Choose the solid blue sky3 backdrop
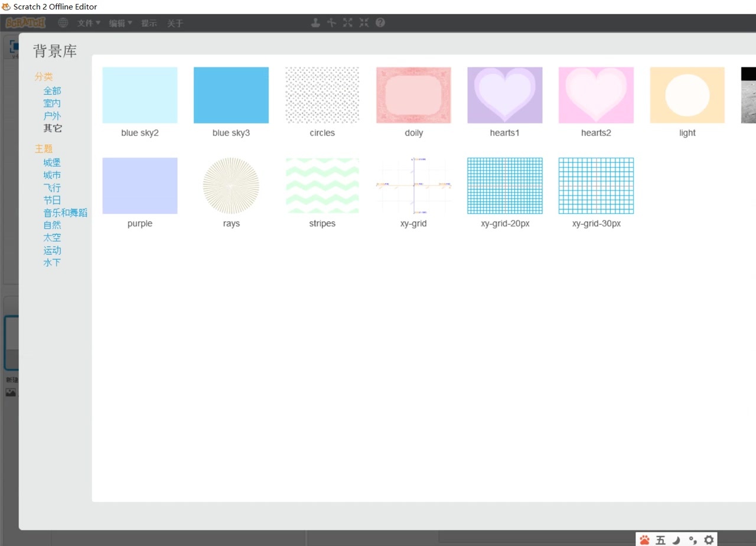This screenshot has height=546, width=756. tap(231, 95)
